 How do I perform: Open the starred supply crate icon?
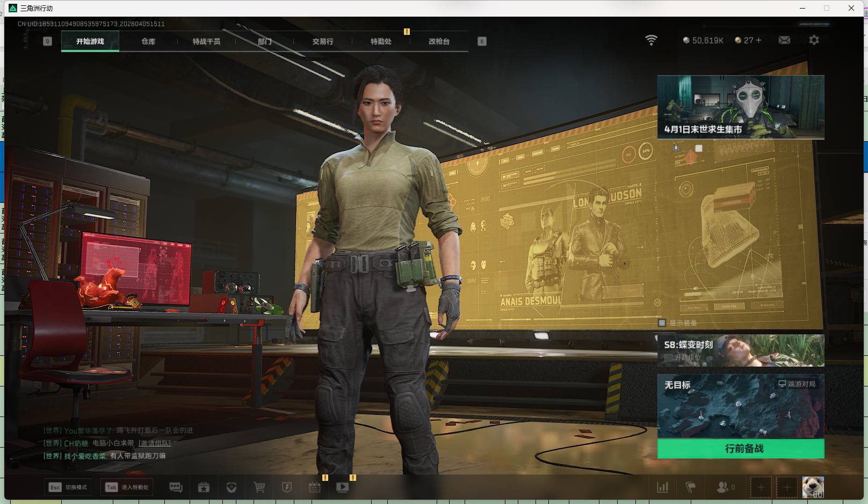point(204,487)
